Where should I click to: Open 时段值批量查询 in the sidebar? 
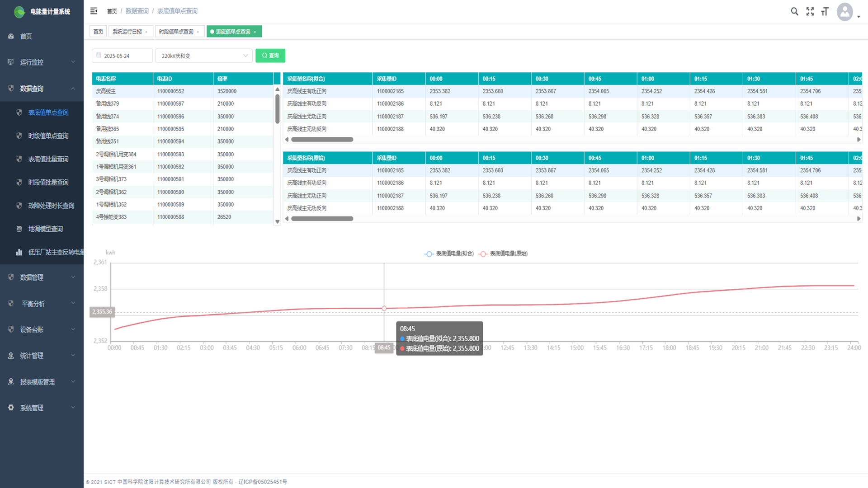pos(48,182)
